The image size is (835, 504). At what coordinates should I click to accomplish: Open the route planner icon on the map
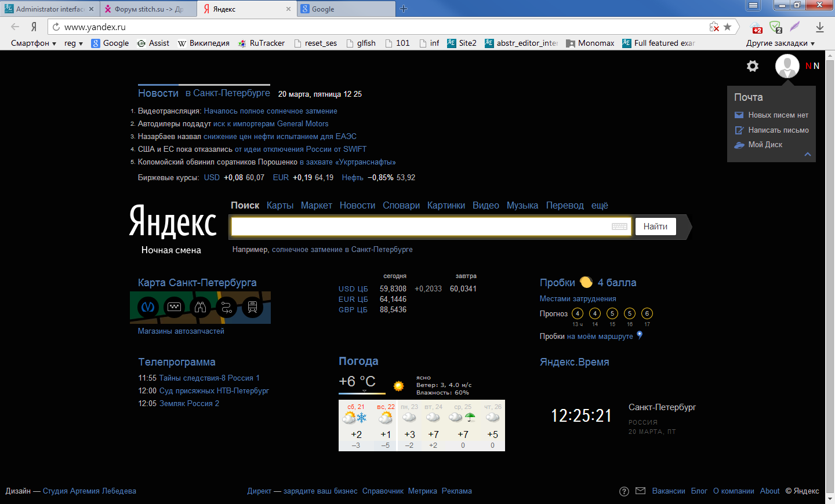[x=227, y=307]
